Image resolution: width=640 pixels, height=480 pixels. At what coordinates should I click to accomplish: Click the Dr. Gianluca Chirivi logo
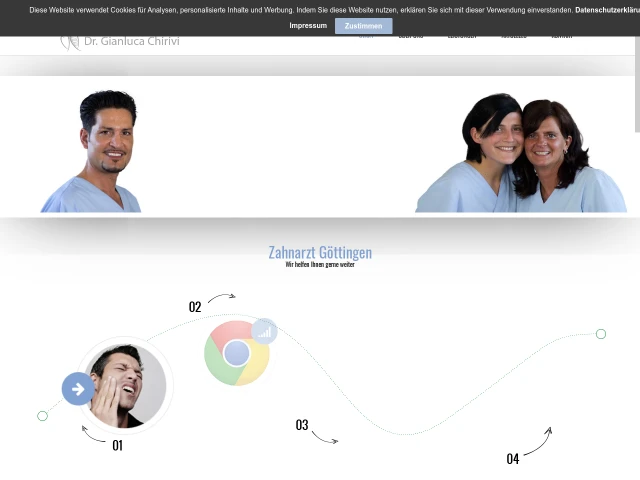pyautogui.click(x=120, y=42)
